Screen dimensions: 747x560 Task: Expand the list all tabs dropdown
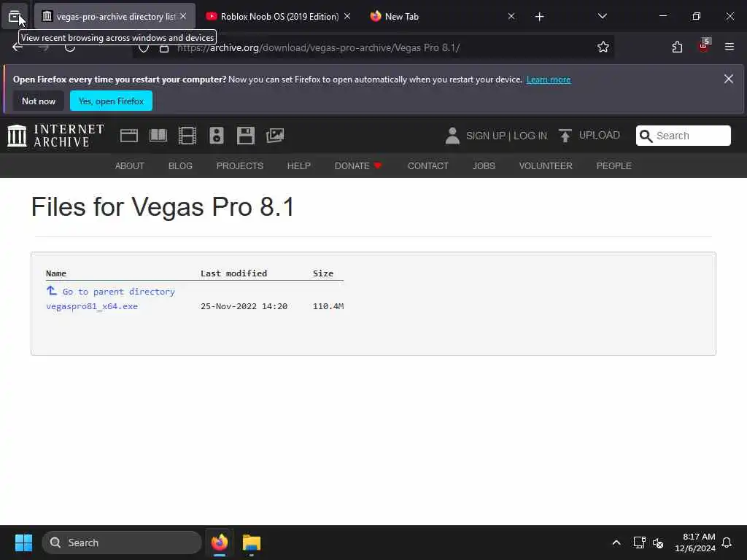602,16
